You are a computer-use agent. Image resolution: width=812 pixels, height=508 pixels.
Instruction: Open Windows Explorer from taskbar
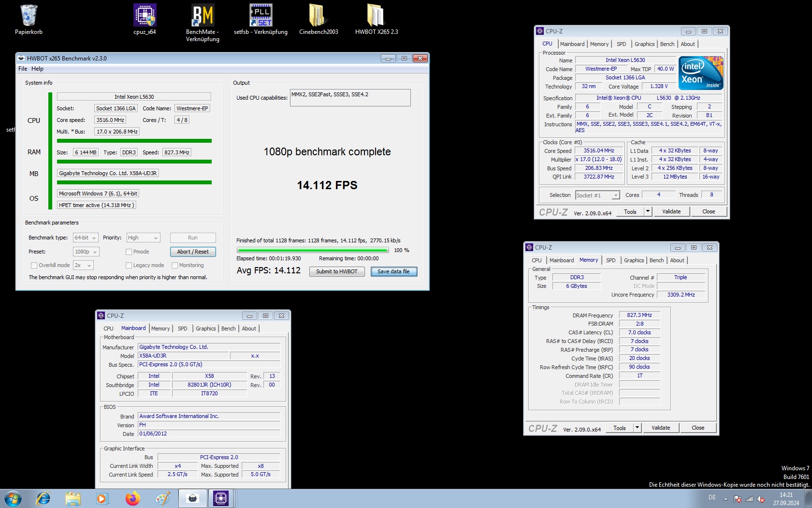73,498
